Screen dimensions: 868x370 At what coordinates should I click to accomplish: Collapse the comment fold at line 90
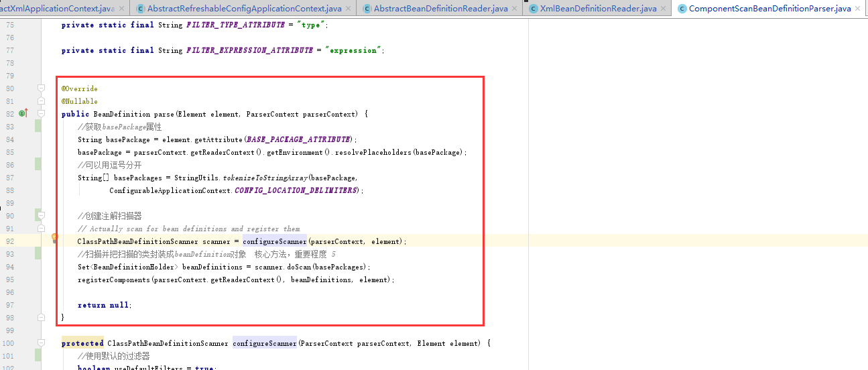(x=41, y=215)
